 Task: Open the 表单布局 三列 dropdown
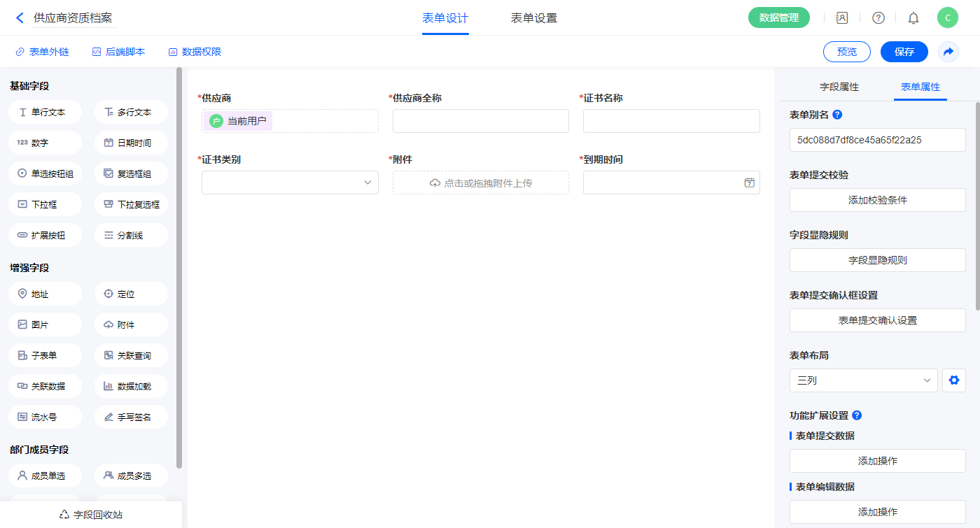click(x=863, y=380)
